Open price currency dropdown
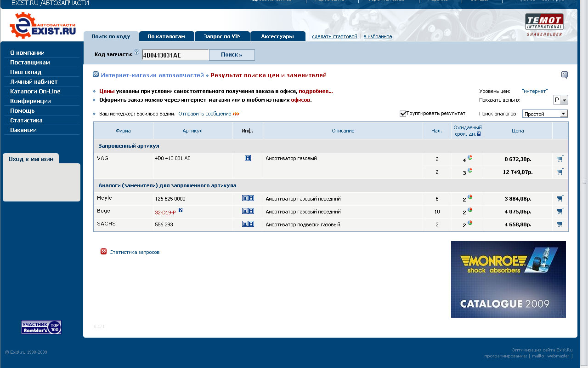Screen dimensions: 588x368 tap(561, 100)
